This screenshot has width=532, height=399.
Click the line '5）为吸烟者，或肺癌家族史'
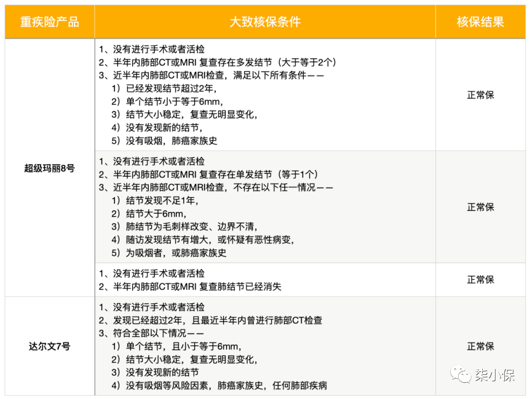169,253
